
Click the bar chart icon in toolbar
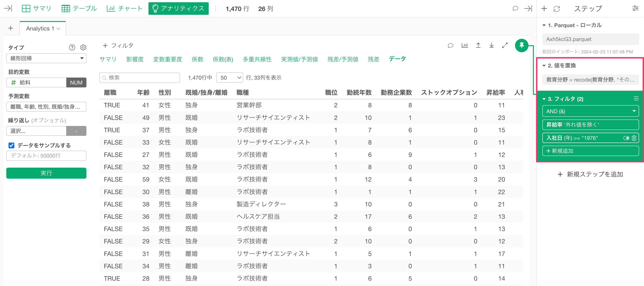pos(464,45)
